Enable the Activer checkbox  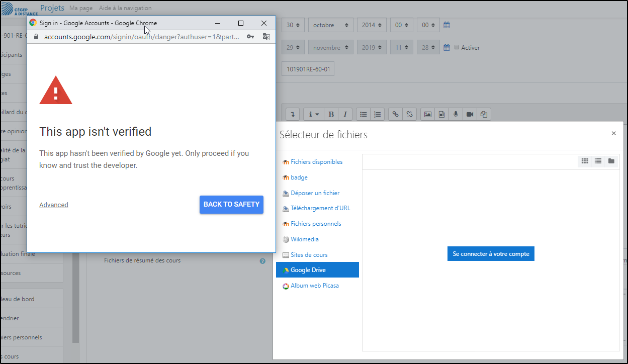click(457, 47)
